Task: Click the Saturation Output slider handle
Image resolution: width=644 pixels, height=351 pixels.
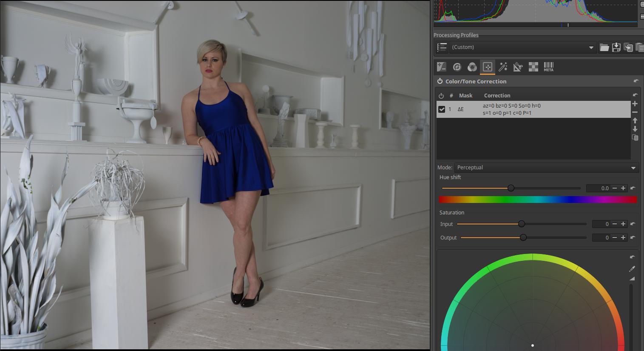Action: (x=523, y=238)
